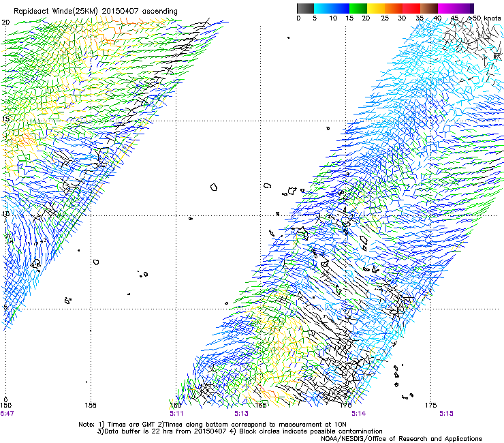Viewport: 504px width, 443px height.
Task: Click the NOAA/NESDIS credit line
Action: tap(401, 439)
